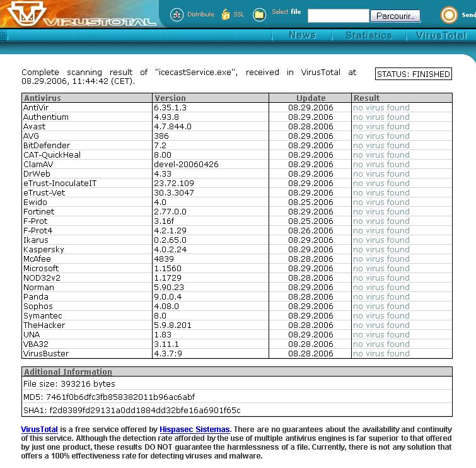Click VirusBuster result no virus found

381,353
